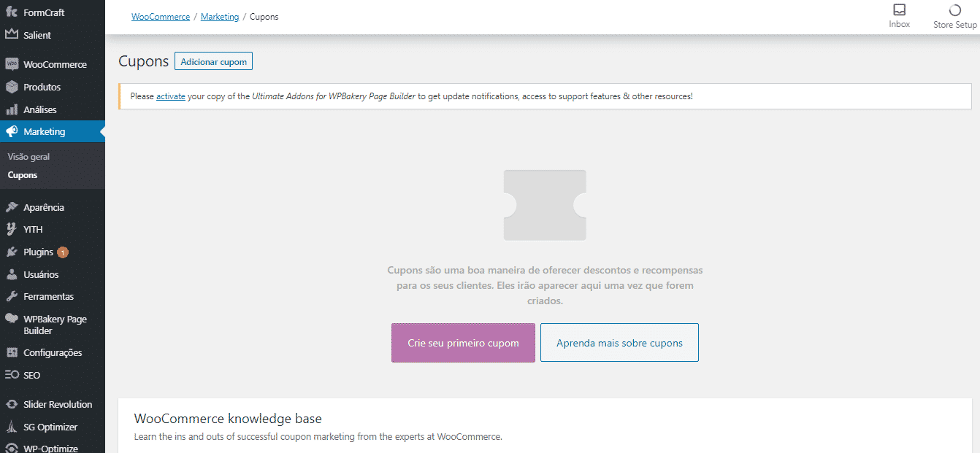Click the Usuários person icon

coord(12,274)
